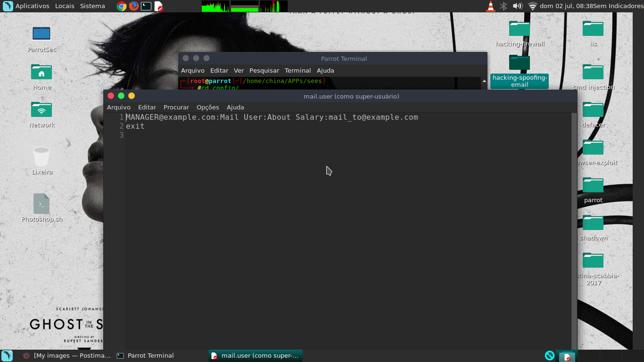Viewport: 644px width, 362px height.
Task: Select the PhotoShop.sh script icon
Action: click(42, 208)
